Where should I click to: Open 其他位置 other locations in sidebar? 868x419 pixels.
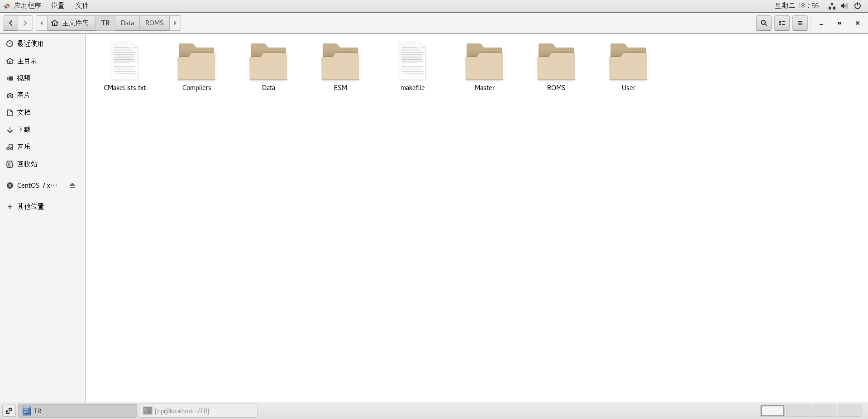[x=30, y=206]
